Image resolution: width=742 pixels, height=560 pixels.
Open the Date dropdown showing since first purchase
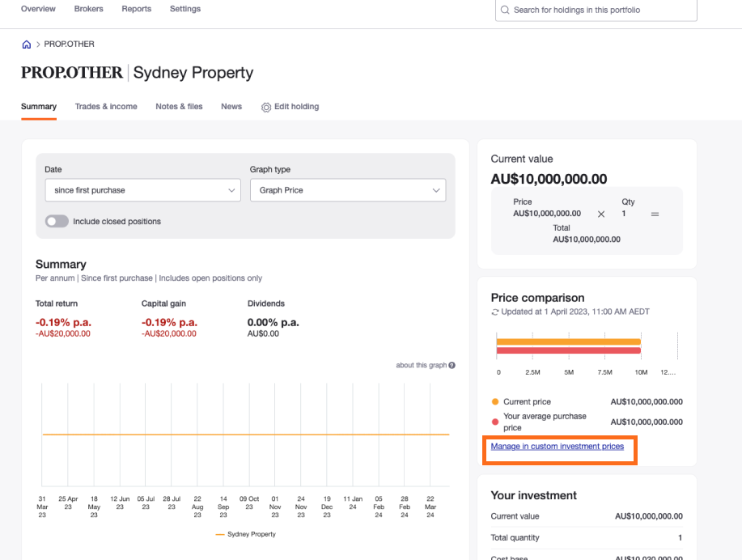(143, 190)
